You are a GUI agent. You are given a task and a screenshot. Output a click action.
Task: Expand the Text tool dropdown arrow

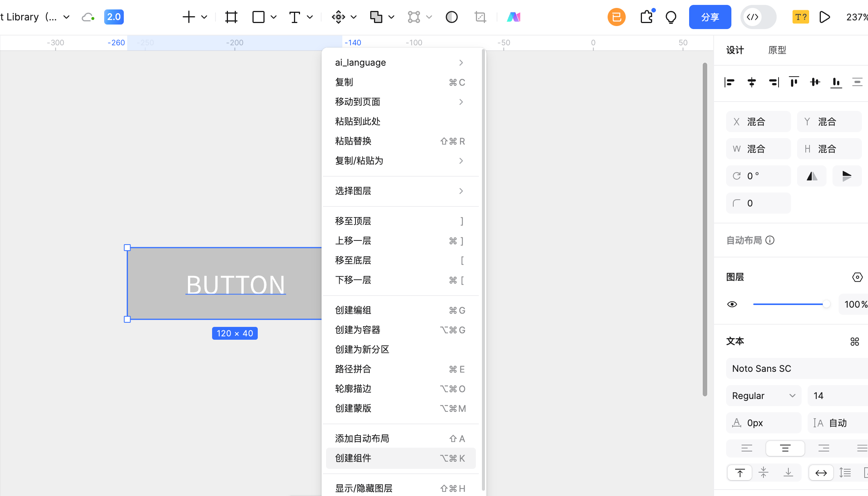coord(310,17)
